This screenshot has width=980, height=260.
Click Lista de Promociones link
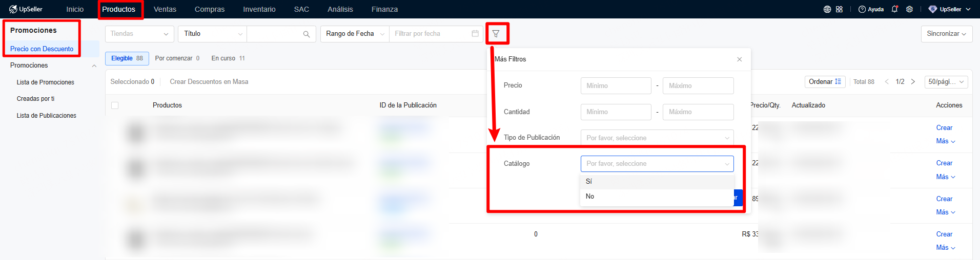point(45,82)
